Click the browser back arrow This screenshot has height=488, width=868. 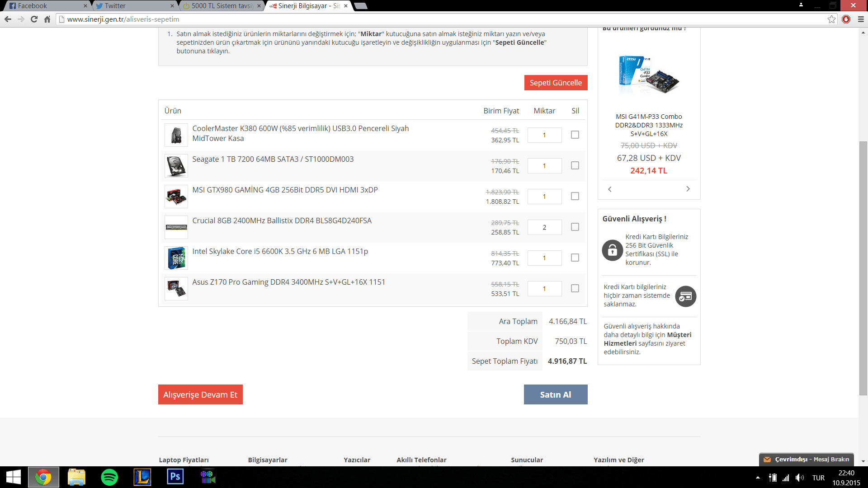tap(8, 19)
